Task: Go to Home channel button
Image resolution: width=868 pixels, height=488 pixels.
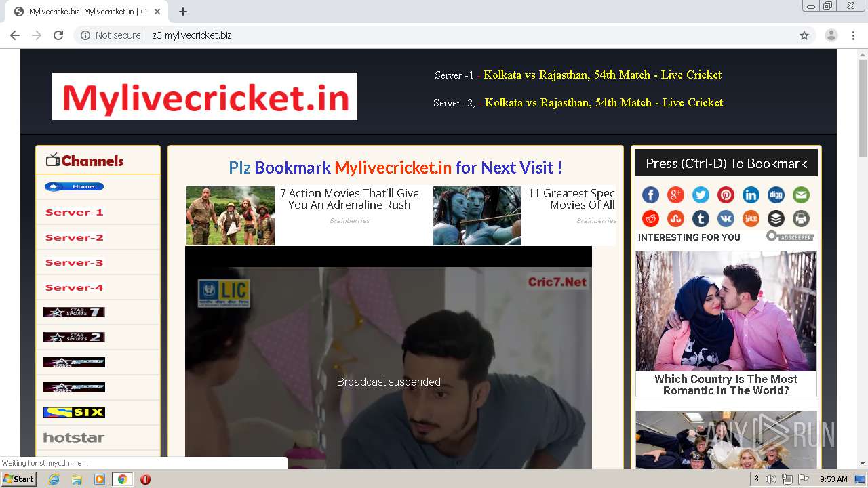Action: (x=75, y=186)
